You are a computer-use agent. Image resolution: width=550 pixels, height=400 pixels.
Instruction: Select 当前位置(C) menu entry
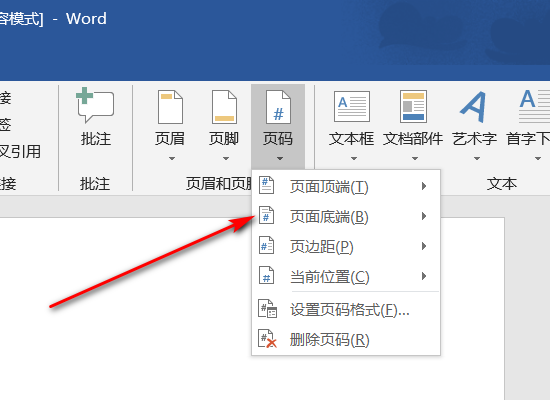coord(346,276)
